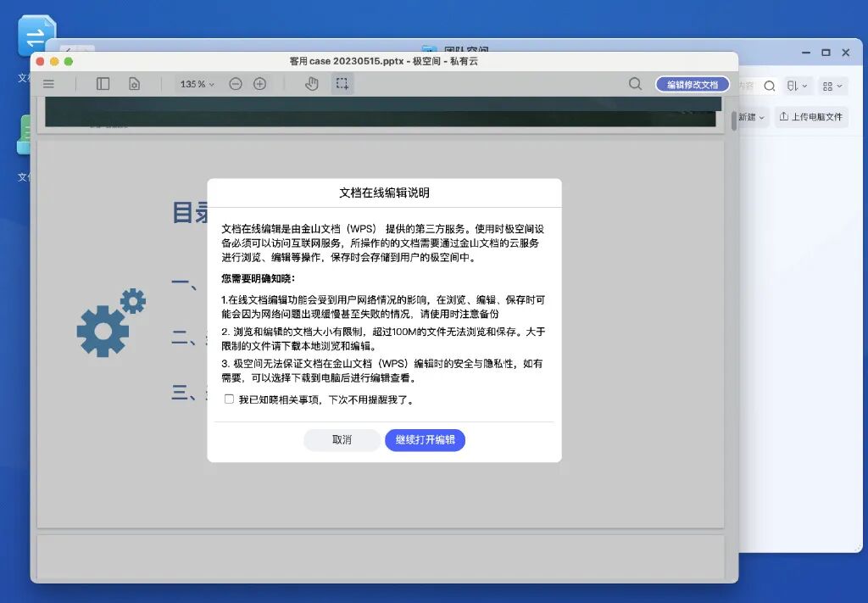Open the sort order dropdown in the 团队空间 window
This screenshot has width=868, height=603.
[797, 86]
